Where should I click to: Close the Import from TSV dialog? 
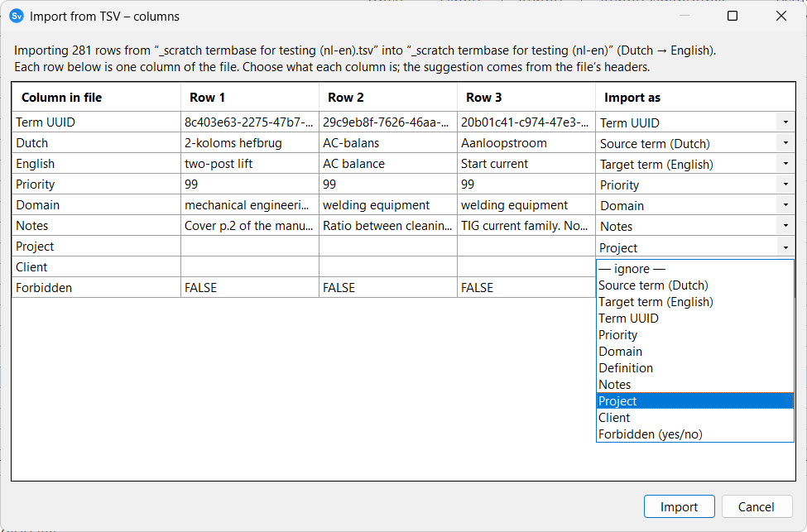(781, 16)
